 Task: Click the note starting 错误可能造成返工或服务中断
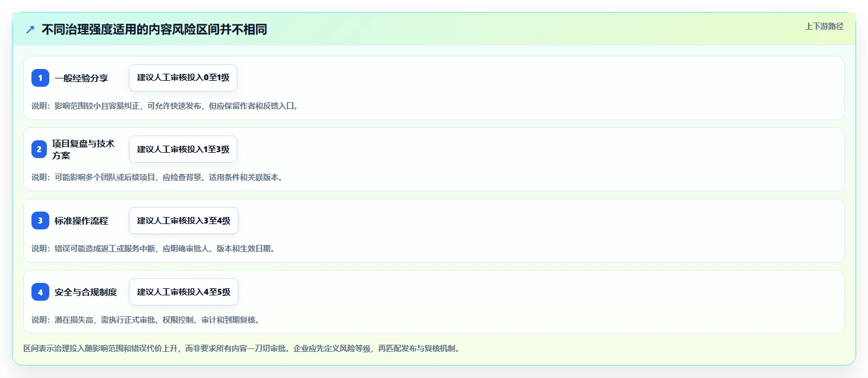point(153,248)
